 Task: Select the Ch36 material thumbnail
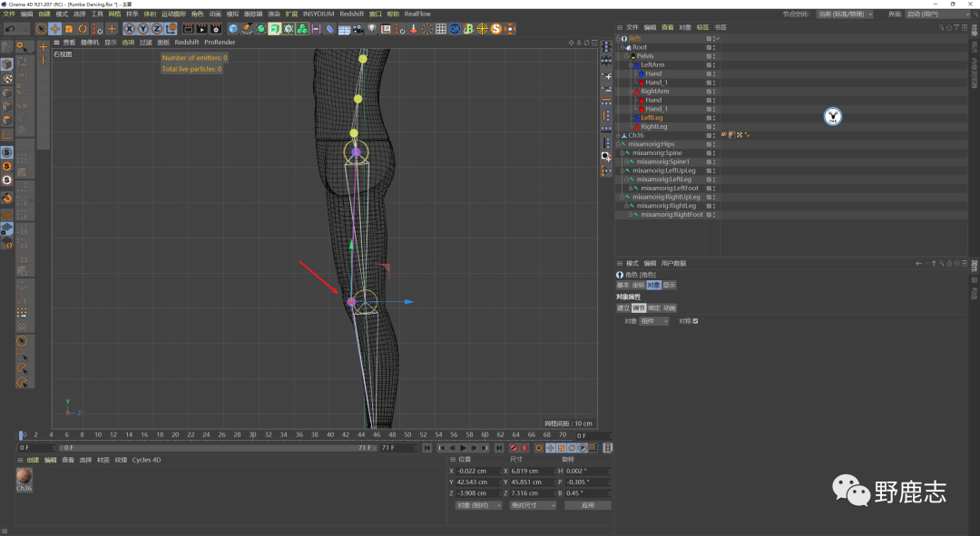click(x=24, y=476)
